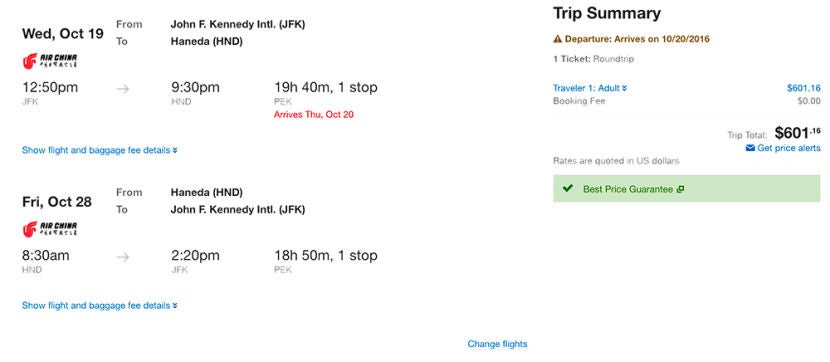Image resolution: width=830 pixels, height=362 pixels.
Task: Click the envelope icon beside Get price alerts
Action: [750, 148]
